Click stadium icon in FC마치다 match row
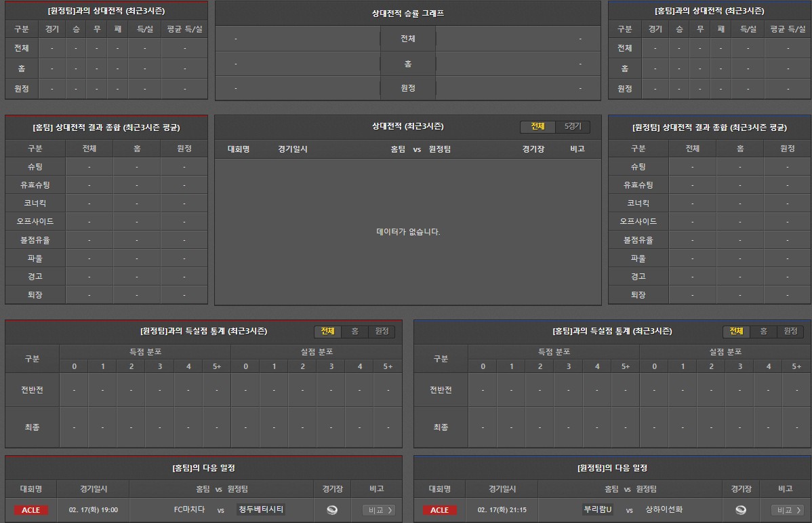 pos(332,510)
